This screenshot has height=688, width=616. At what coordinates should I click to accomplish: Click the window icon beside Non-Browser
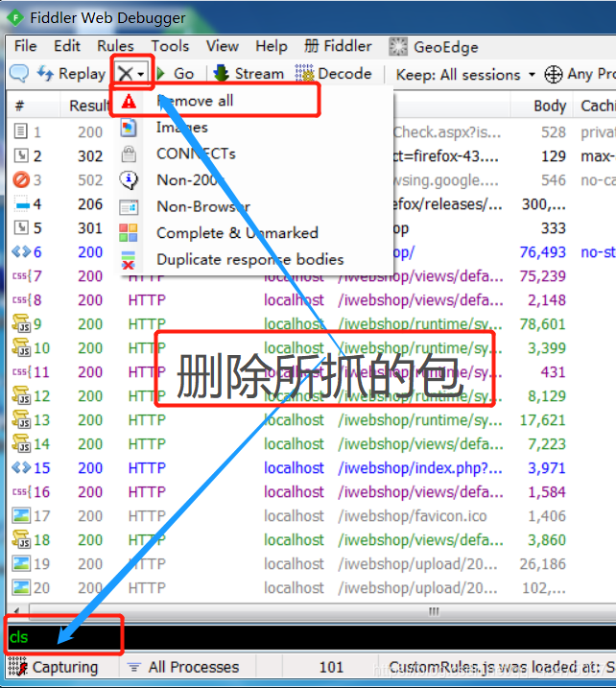click(x=129, y=206)
